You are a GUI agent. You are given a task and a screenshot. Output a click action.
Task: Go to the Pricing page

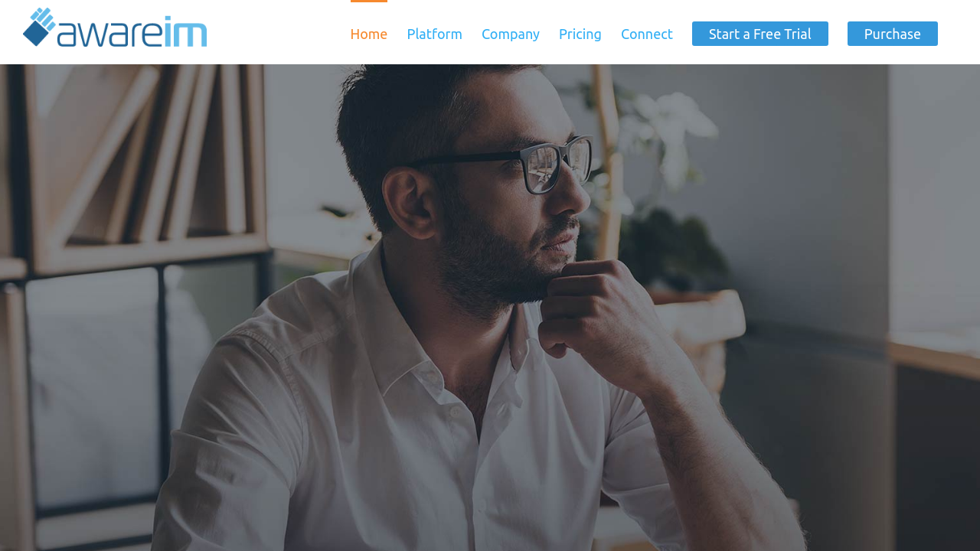[x=580, y=34]
